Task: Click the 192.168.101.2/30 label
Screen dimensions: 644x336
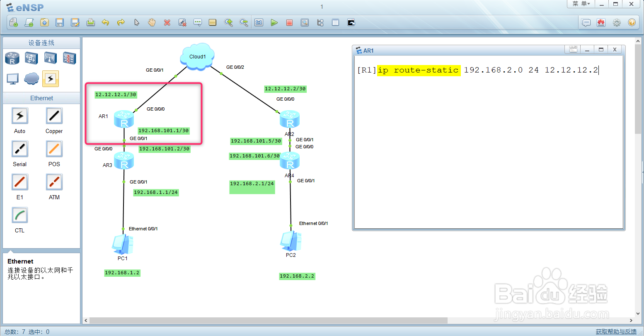Action: 164,149
